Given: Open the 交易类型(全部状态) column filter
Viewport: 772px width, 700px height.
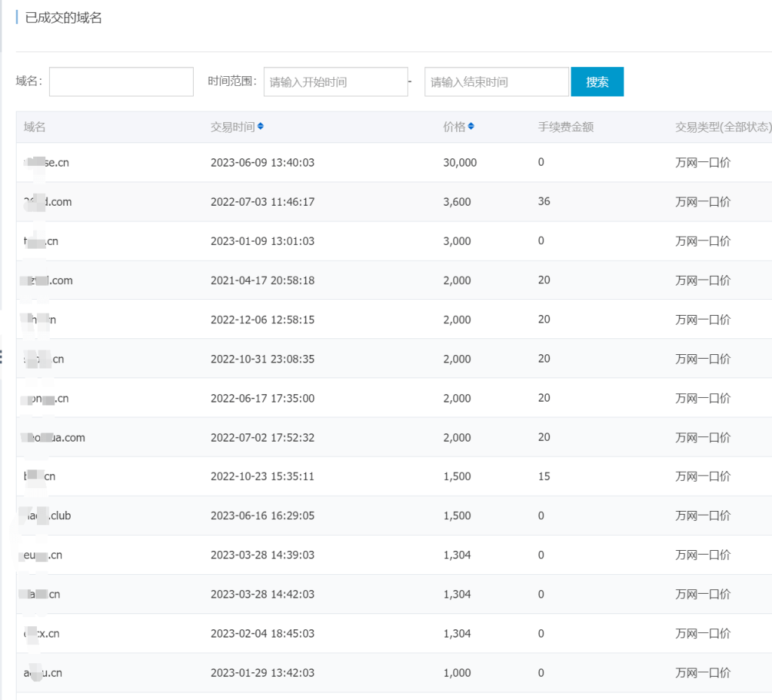Looking at the screenshot, I should (x=723, y=127).
